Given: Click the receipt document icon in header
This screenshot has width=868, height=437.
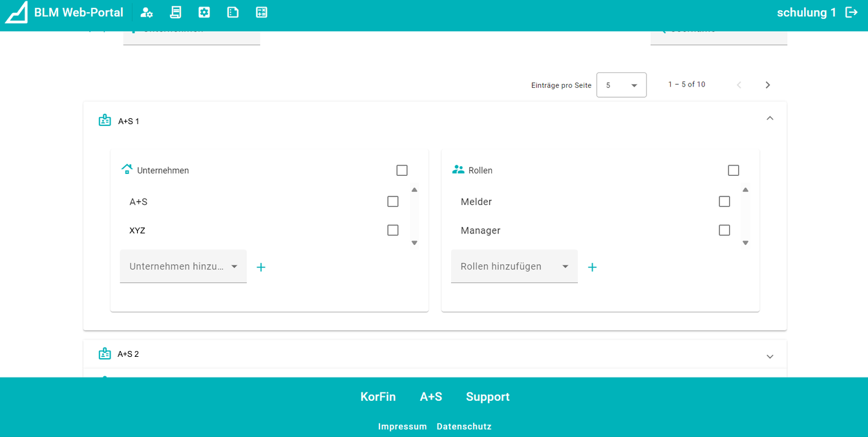Looking at the screenshot, I should coord(175,12).
